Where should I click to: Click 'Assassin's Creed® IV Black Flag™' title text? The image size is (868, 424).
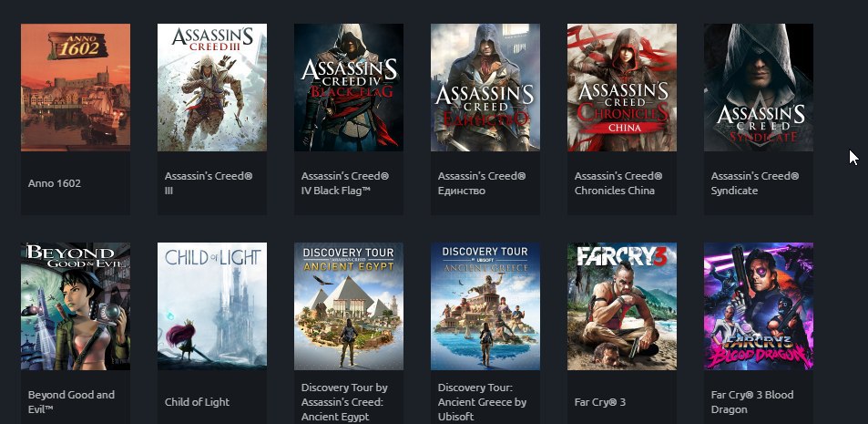345,183
